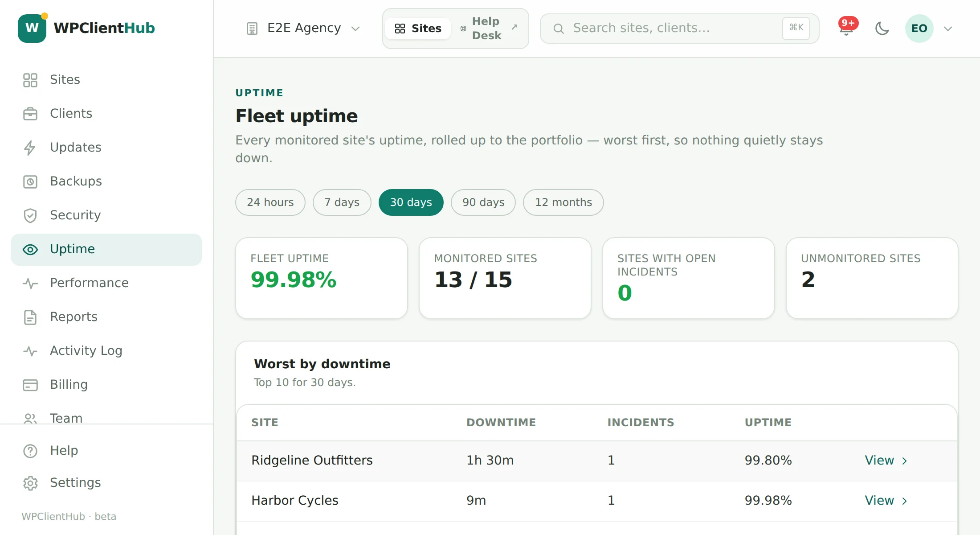This screenshot has height=535, width=980.
Task: Open Help in sidebar
Action: [x=106, y=451]
